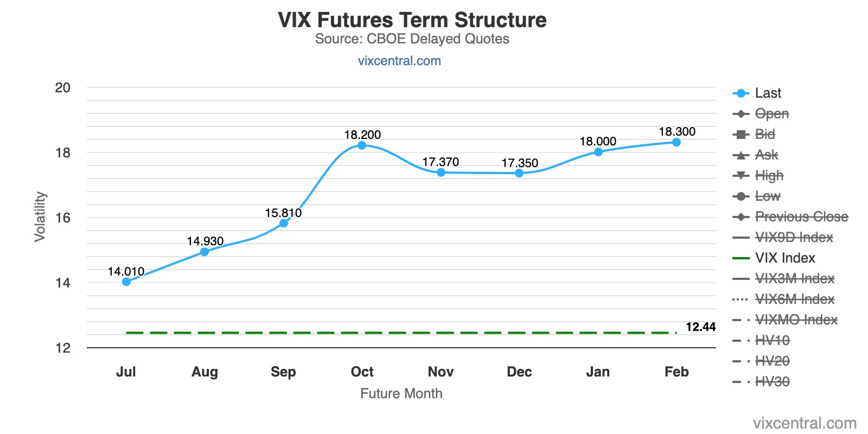This screenshot has height=434, width=868.
Task: Enable the High series legend item
Action: [x=769, y=176]
